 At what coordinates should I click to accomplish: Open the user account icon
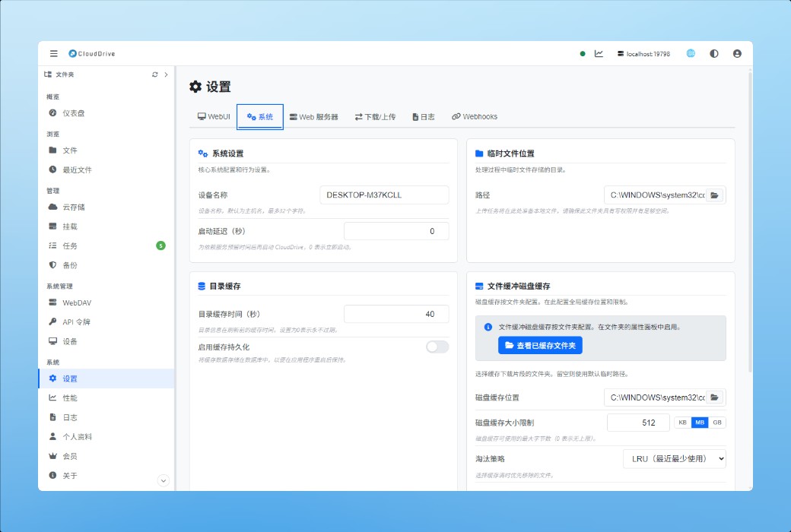point(737,53)
